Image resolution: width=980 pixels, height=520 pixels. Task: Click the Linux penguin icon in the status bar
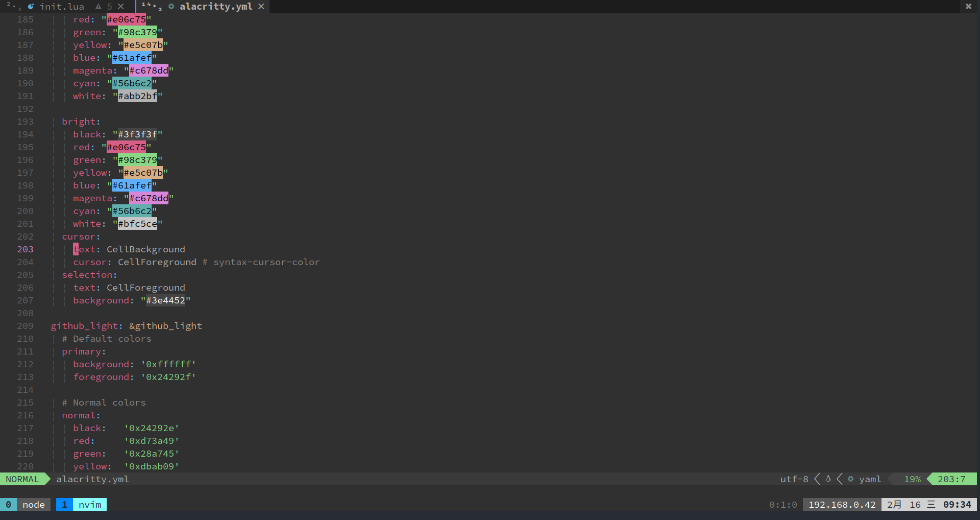point(827,479)
